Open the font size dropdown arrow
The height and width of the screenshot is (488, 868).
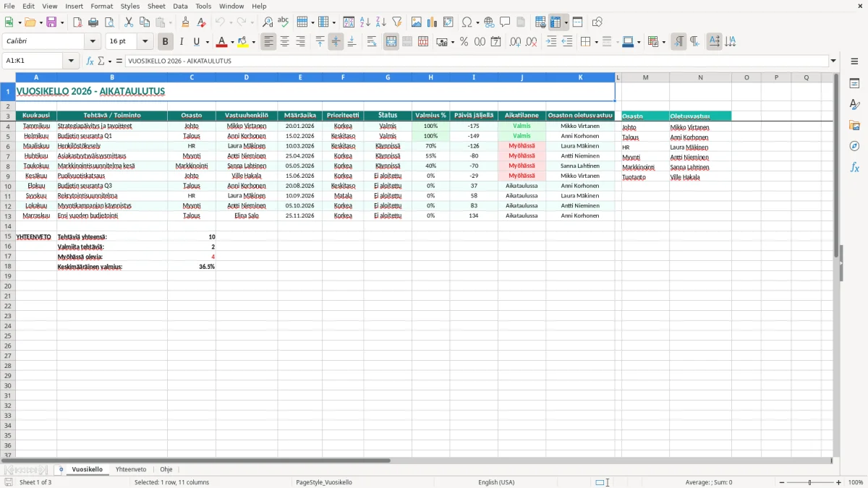pyautogui.click(x=145, y=42)
